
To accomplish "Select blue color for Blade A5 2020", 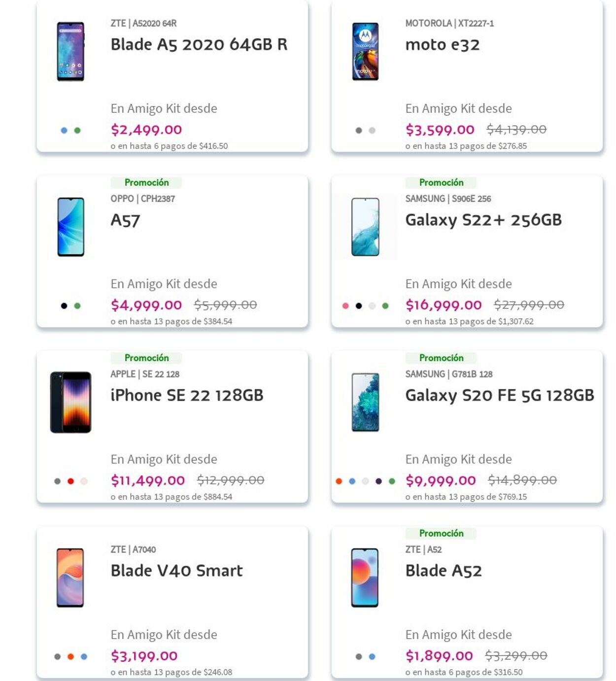I will point(64,131).
